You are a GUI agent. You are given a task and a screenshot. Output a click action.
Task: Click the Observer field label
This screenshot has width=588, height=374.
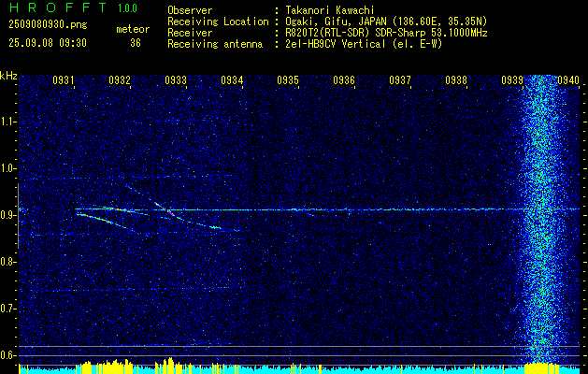tap(190, 10)
